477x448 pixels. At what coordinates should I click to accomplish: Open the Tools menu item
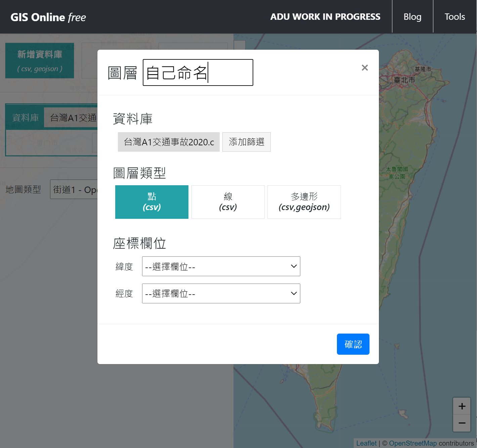pyautogui.click(x=455, y=17)
